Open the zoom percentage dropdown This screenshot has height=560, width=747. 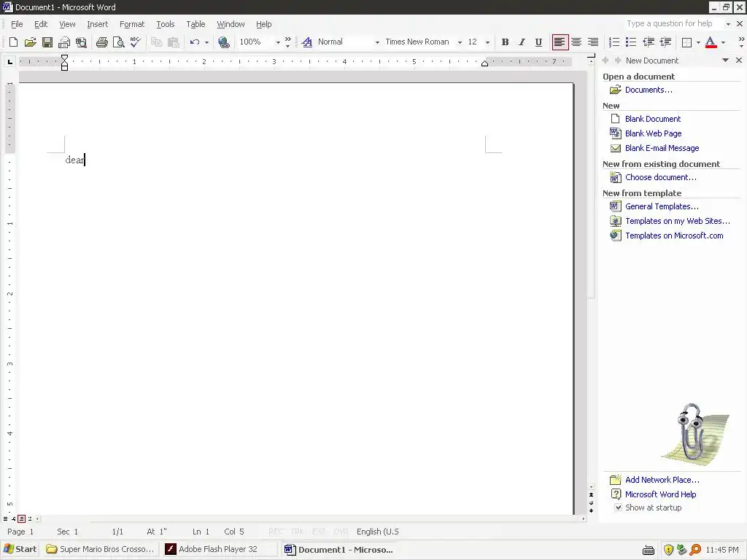(x=278, y=42)
